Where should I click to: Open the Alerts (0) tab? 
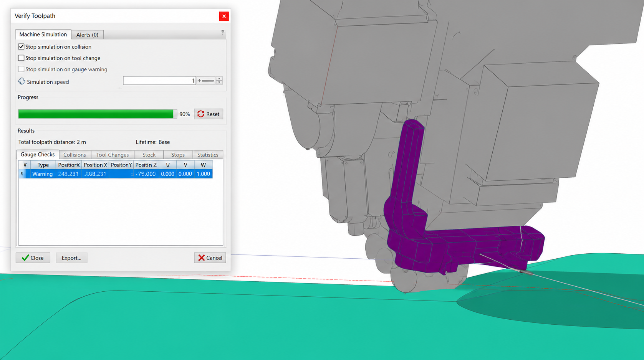87,35
